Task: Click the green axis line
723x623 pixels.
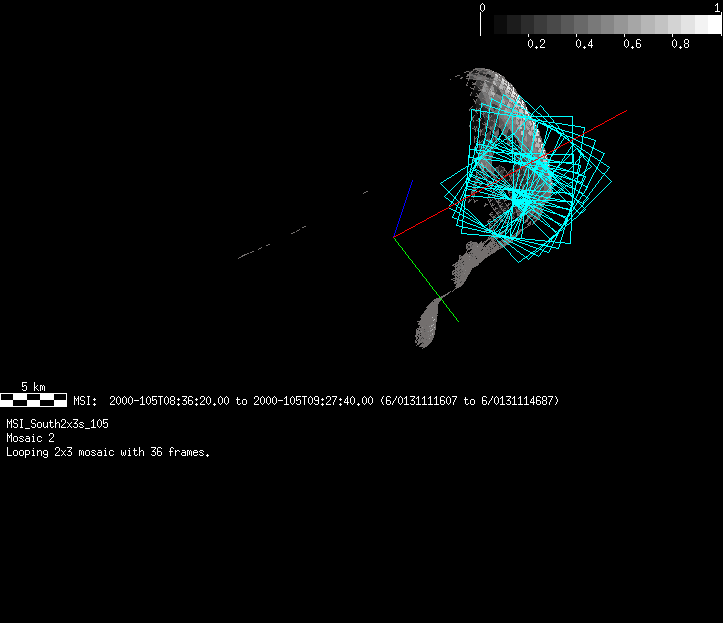Action: (x=426, y=279)
